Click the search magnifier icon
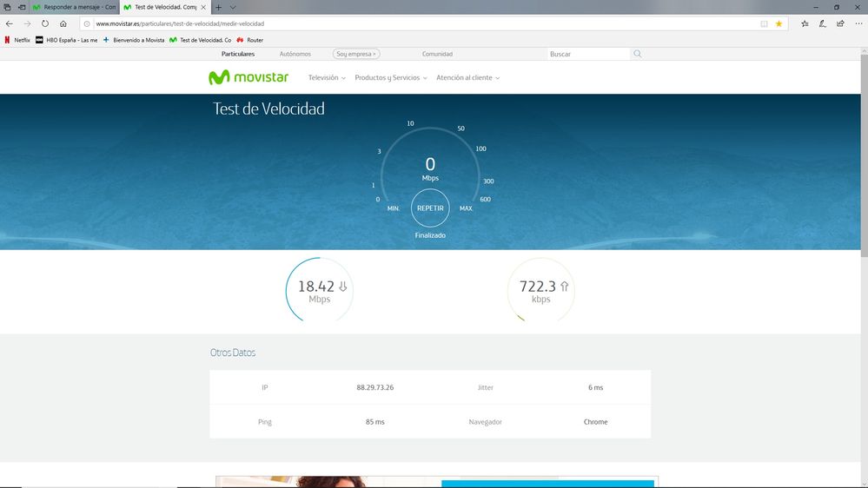 click(637, 54)
